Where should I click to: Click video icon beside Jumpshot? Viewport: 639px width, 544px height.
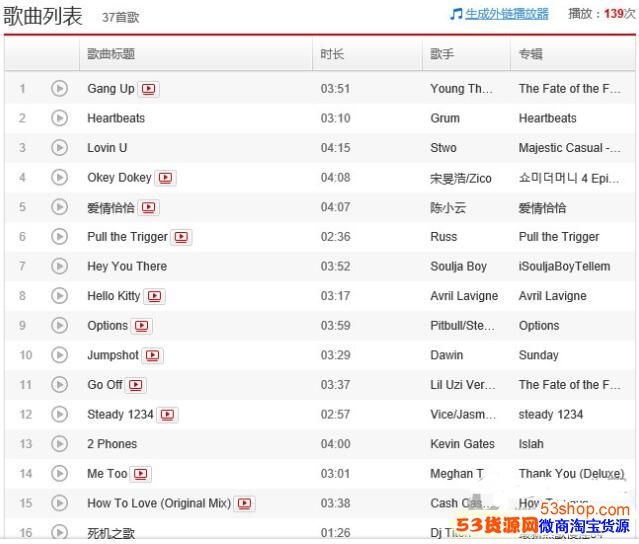153,355
